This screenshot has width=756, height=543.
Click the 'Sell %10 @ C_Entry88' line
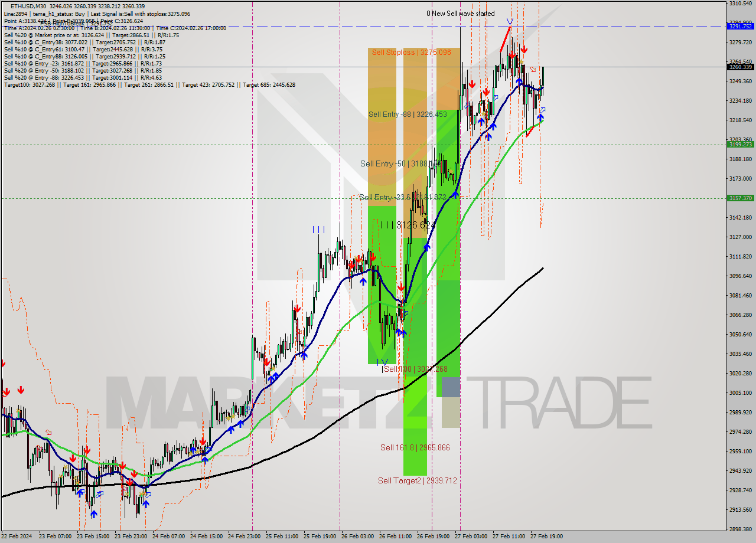[x=84, y=56]
